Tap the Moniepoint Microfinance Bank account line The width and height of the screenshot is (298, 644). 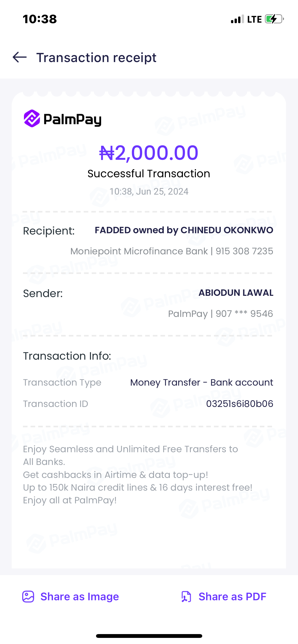172,251
